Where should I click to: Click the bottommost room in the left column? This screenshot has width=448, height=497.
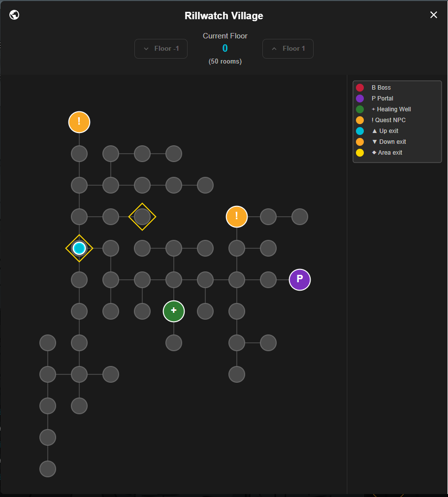point(48,469)
